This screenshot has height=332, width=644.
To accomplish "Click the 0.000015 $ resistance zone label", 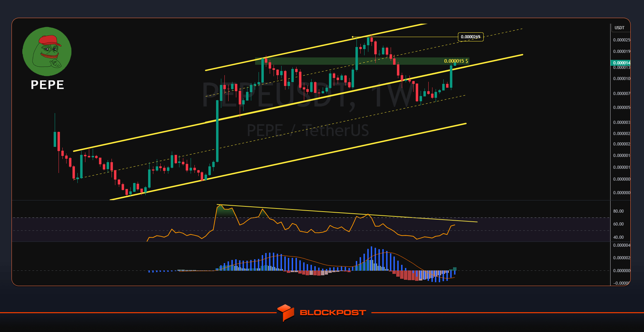I will pyautogui.click(x=456, y=61).
